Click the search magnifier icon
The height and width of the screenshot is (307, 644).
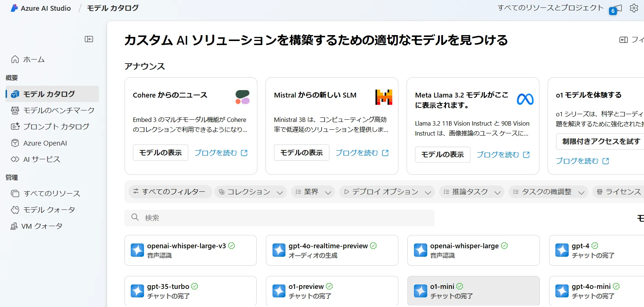(135, 217)
